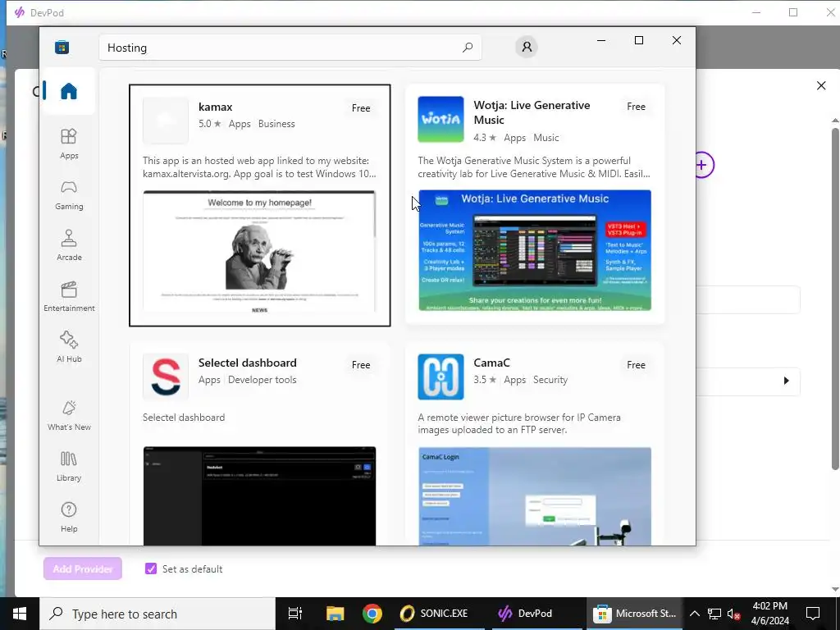The height and width of the screenshot is (630, 840).
Task: Click Free on Wotja card
Action: 636,107
